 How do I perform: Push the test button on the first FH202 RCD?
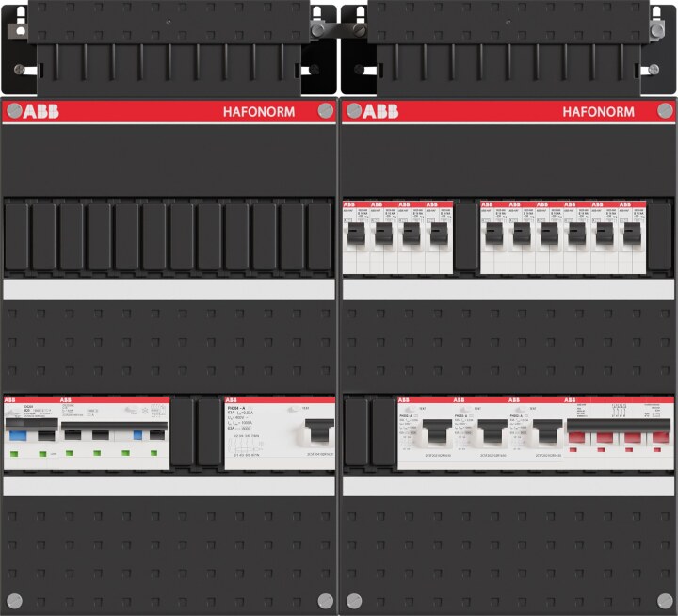(x=409, y=409)
